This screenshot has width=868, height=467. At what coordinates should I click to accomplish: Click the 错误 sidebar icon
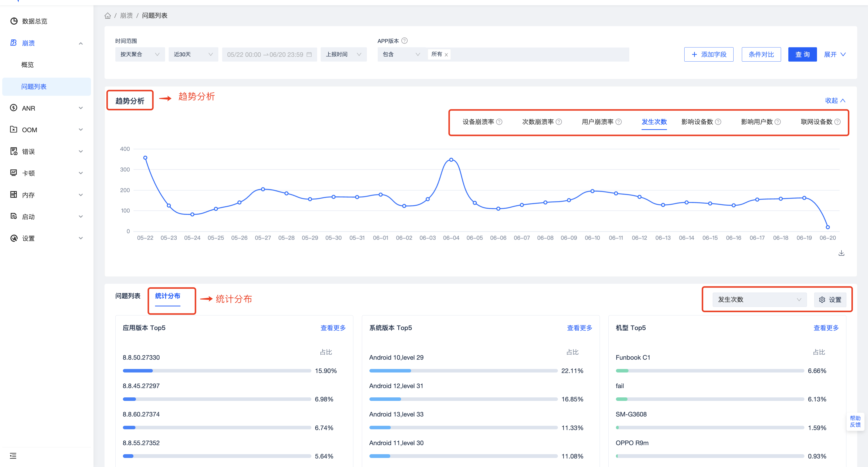pos(14,151)
